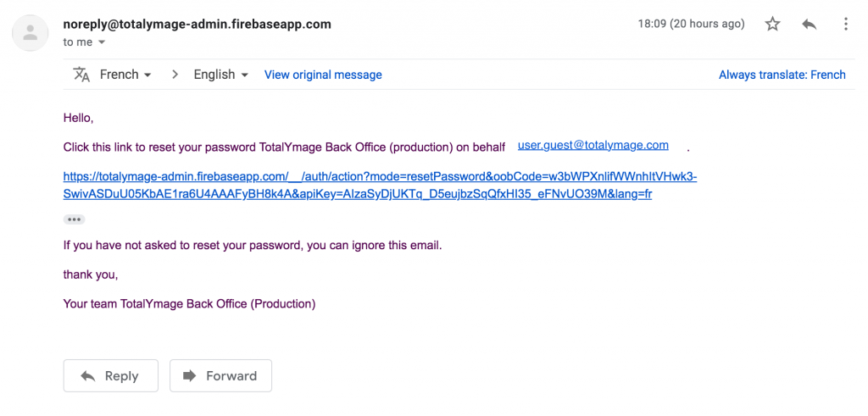Click the arrow between French and English
This screenshot has height=416, width=868.
(x=175, y=75)
